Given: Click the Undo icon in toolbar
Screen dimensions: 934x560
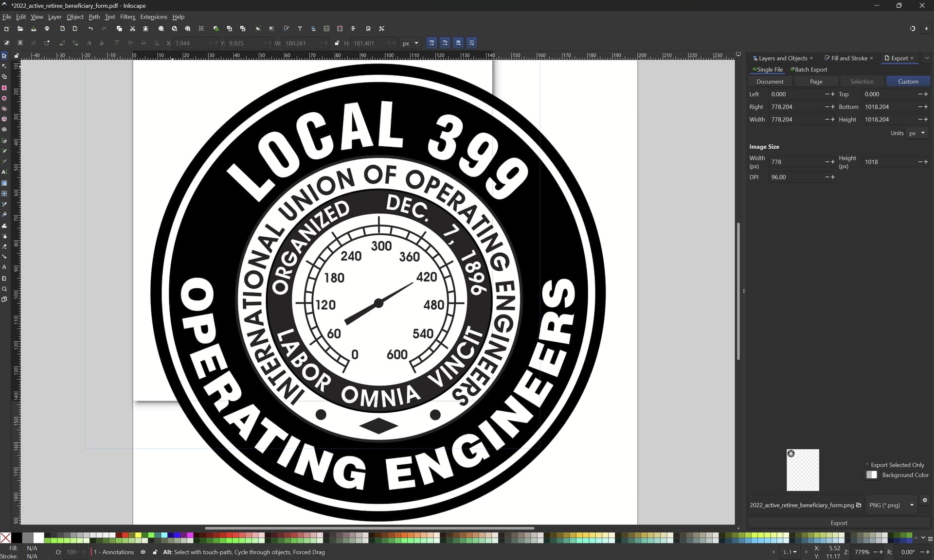Looking at the screenshot, I should 90,29.
